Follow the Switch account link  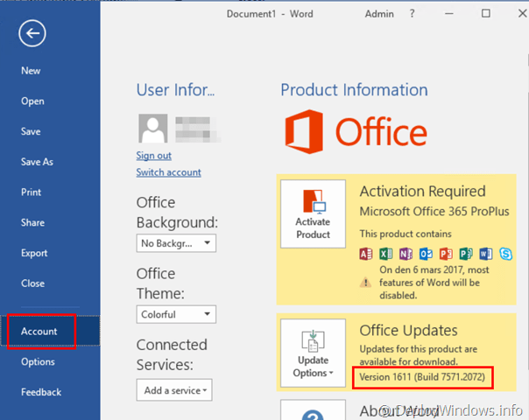168,172
